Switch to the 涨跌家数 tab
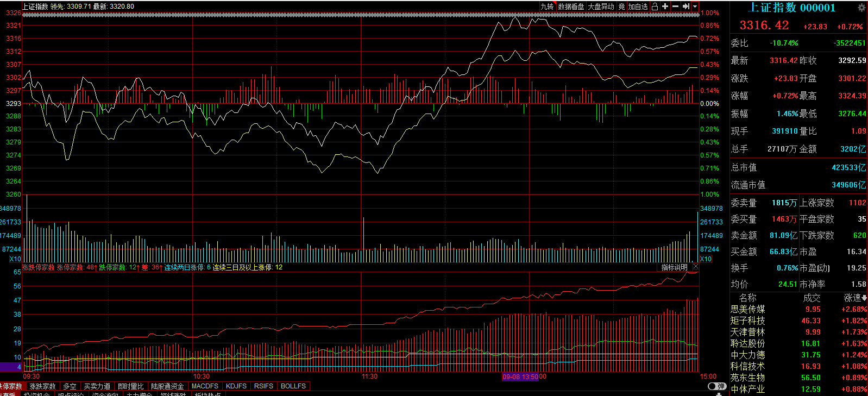 (43, 386)
